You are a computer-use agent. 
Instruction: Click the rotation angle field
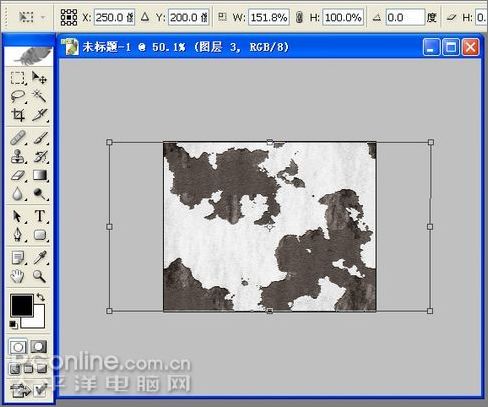405,17
